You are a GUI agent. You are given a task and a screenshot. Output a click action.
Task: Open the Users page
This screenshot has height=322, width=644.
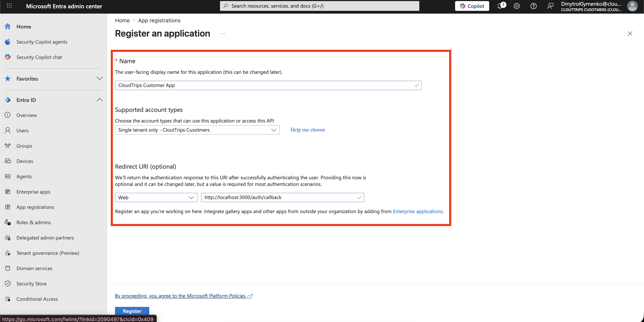(x=22, y=130)
